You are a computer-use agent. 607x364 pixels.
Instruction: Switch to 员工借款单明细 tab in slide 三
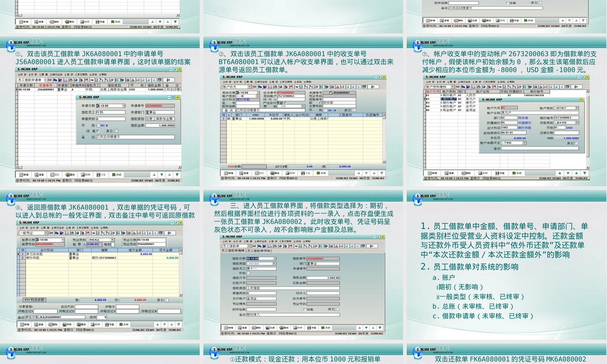point(259,251)
